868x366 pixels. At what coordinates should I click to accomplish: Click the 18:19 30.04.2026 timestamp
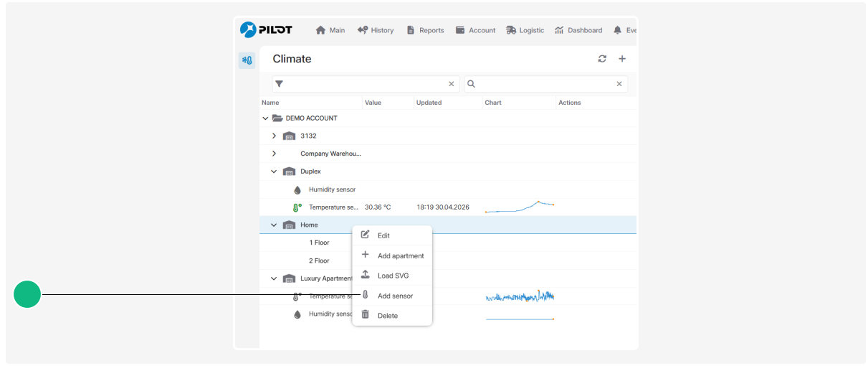click(x=443, y=207)
